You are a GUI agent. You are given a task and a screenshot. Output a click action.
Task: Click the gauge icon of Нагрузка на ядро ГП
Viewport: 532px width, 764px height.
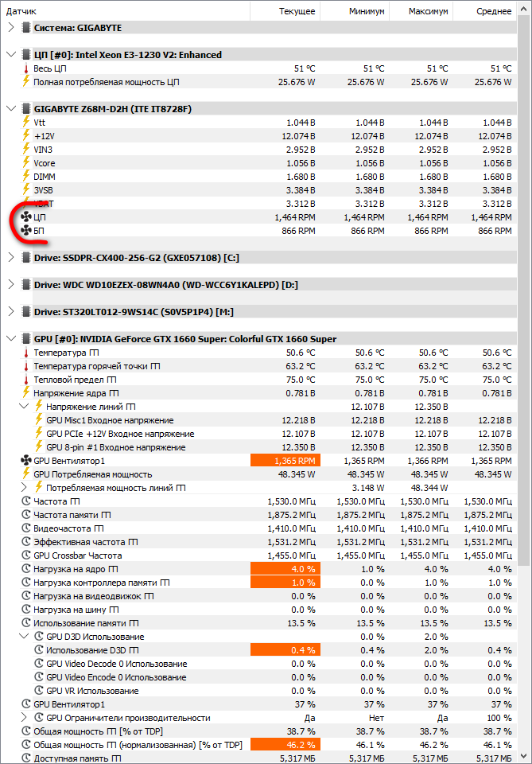[x=26, y=568]
